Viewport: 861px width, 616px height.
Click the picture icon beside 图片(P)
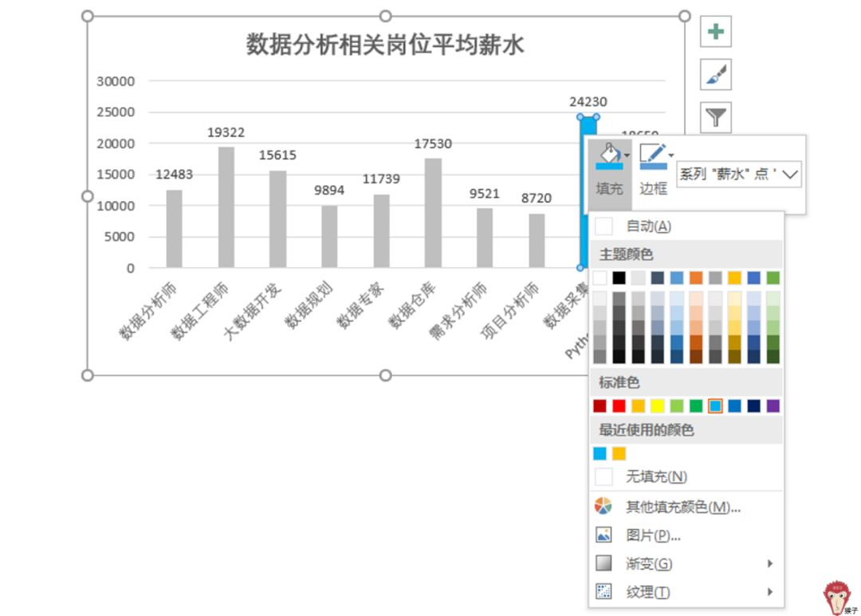click(x=603, y=535)
